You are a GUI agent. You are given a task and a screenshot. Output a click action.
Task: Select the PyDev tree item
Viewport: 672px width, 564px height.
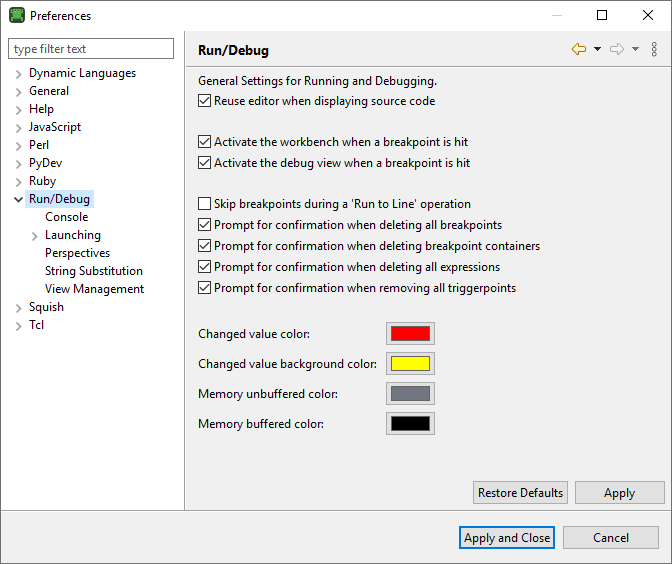45,163
